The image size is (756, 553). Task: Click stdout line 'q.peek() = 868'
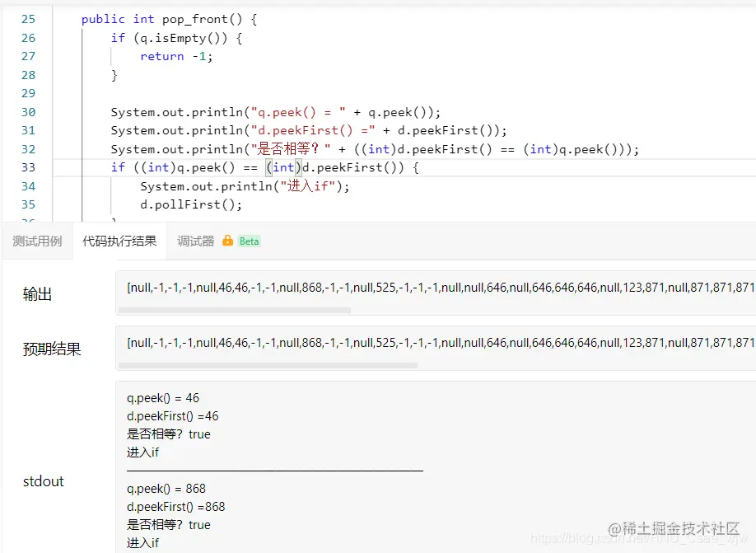(166, 489)
